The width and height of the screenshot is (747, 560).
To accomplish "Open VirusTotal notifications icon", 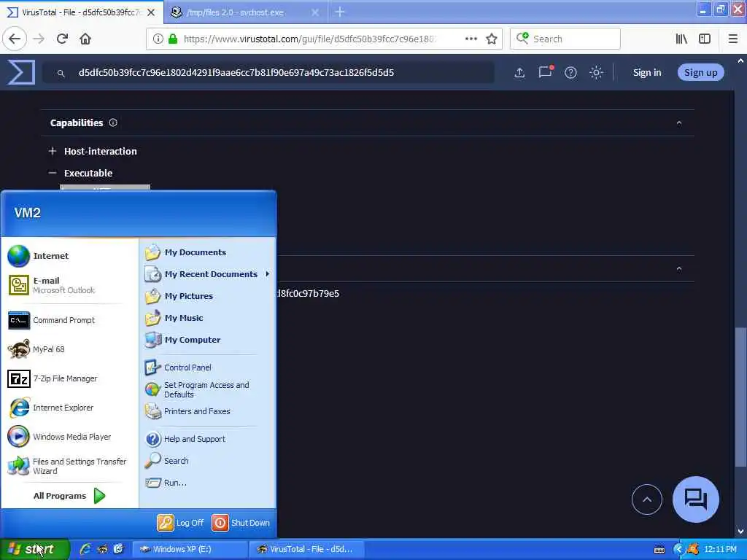I will tap(546, 72).
